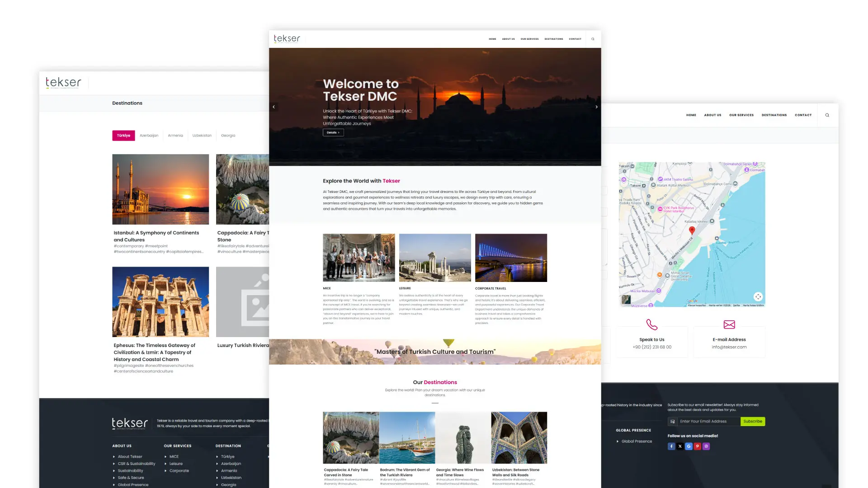Go to previous hero slide arrow
Image resolution: width=868 pixels, height=488 pixels.
pos(274,107)
